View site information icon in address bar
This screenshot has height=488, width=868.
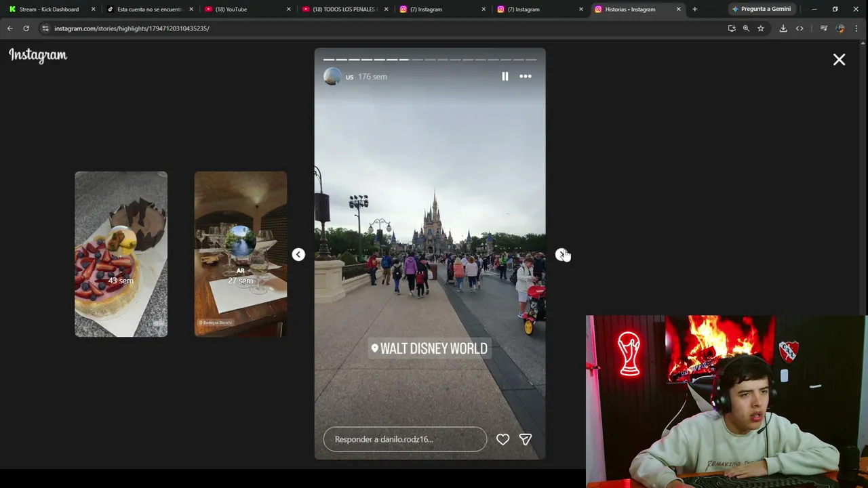point(45,28)
